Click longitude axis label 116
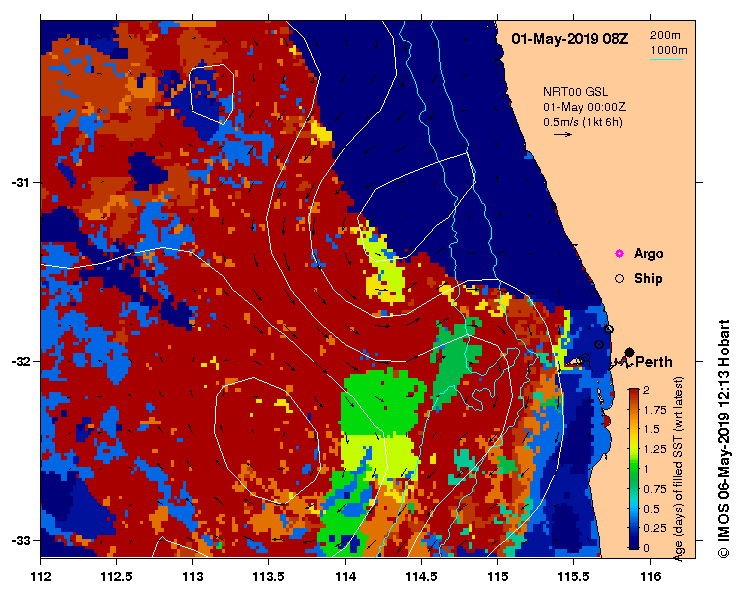The height and width of the screenshot is (592, 739). [x=650, y=576]
